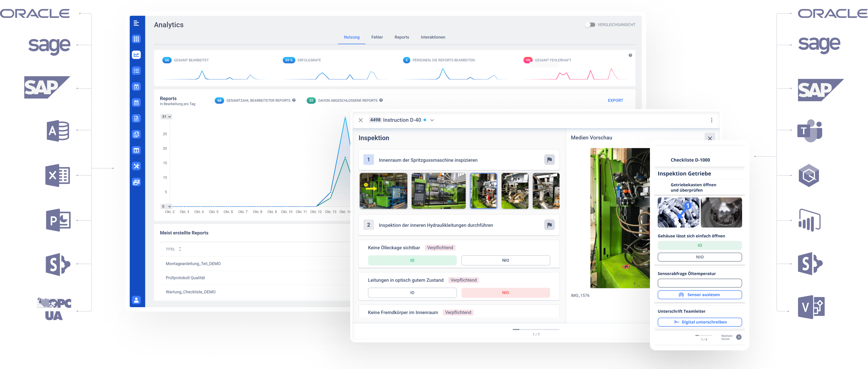868x369 pixels.
Task: Collapse the sidebar with the menu icon
Action: pyautogui.click(x=136, y=23)
